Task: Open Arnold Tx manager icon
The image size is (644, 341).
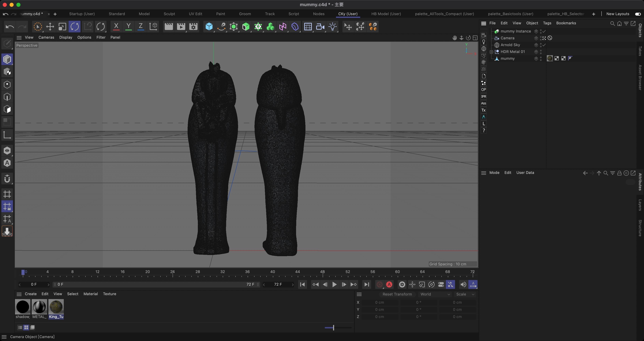Action: pos(484,110)
